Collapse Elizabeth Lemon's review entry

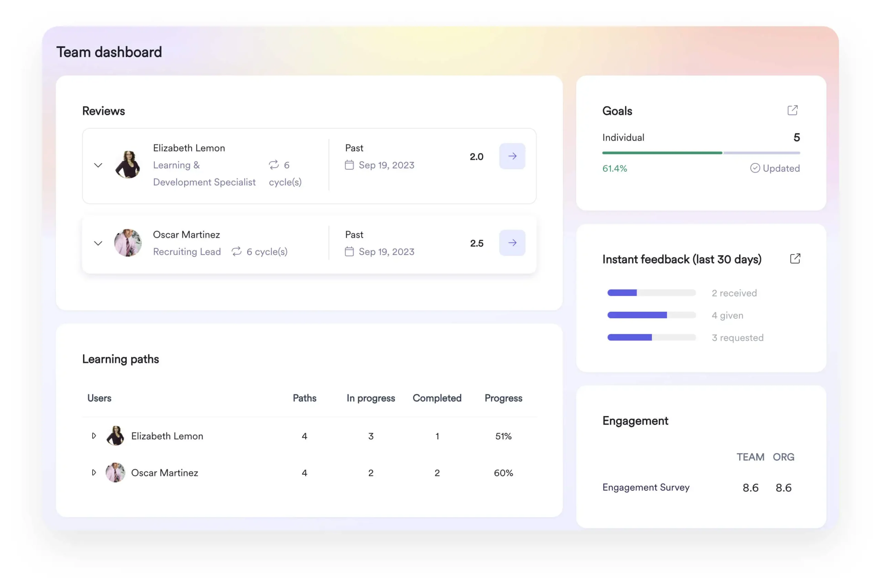point(98,165)
